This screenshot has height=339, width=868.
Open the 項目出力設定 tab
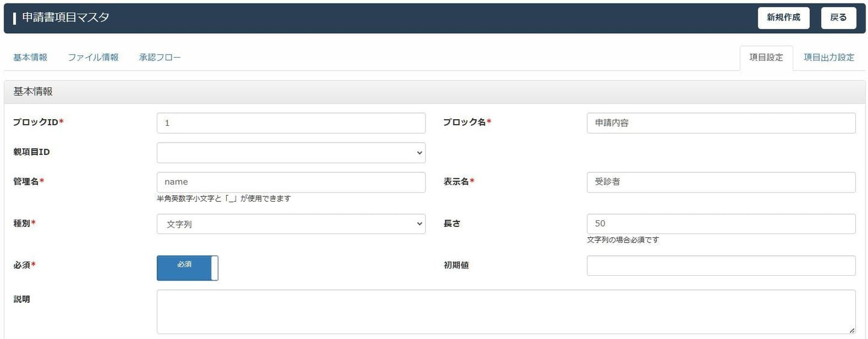coord(829,58)
